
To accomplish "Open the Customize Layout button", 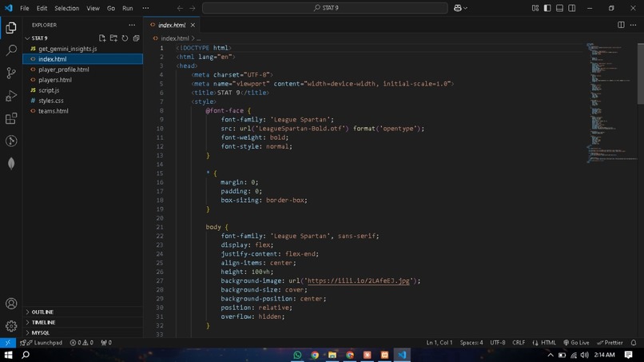I will coord(535,8).
